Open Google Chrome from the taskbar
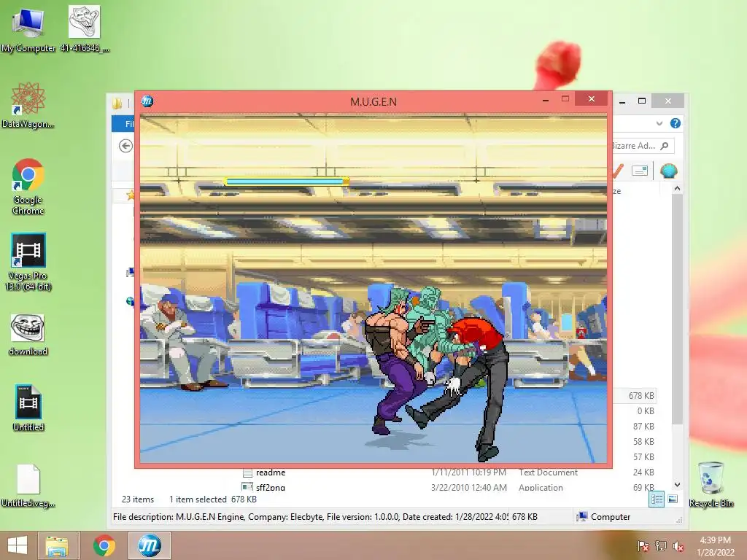This screenshot has width=747, height=560. pyautogui.click(x=104, y=545)
